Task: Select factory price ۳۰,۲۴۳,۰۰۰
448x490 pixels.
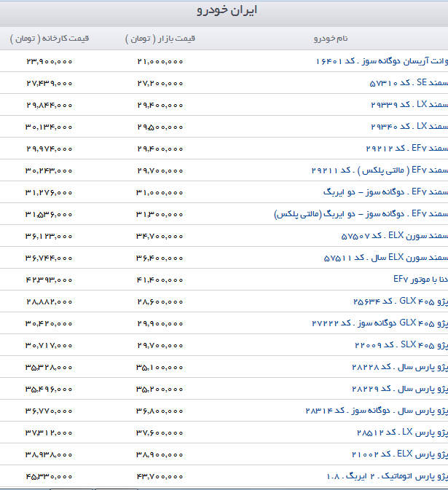Action: coord(49,171)
